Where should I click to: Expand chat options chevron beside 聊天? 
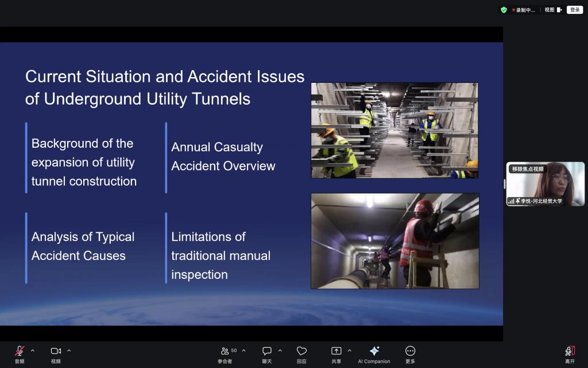click(280, 350)
